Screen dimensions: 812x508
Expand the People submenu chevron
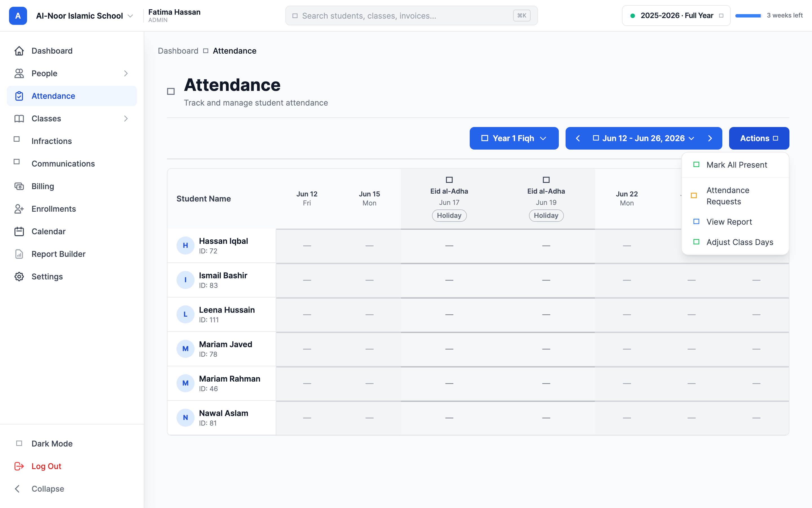[126, 73]
